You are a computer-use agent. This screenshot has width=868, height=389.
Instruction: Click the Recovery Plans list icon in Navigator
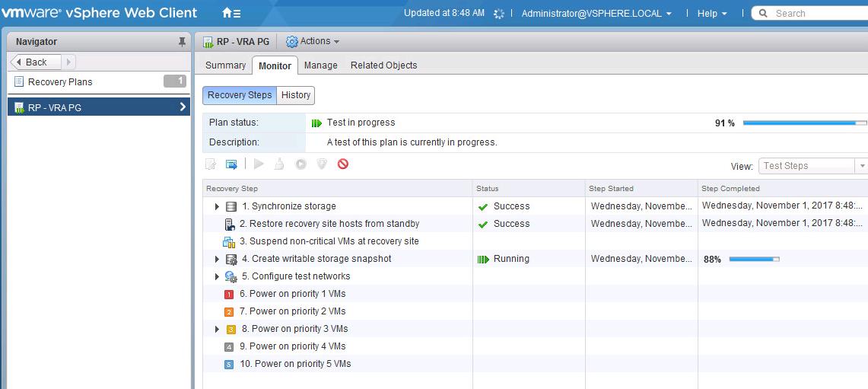click(x=19, y=82)
